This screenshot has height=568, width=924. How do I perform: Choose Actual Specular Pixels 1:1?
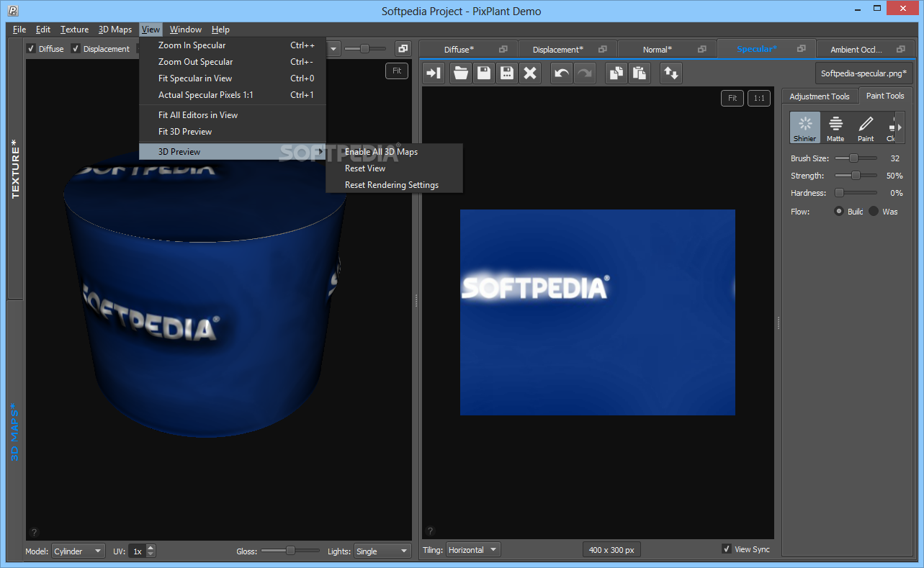(x=233, y=95)
